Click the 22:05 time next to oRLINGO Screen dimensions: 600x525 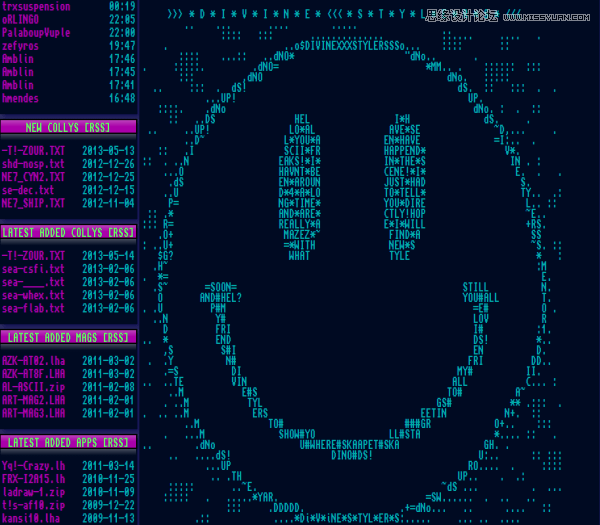point(122,20)
